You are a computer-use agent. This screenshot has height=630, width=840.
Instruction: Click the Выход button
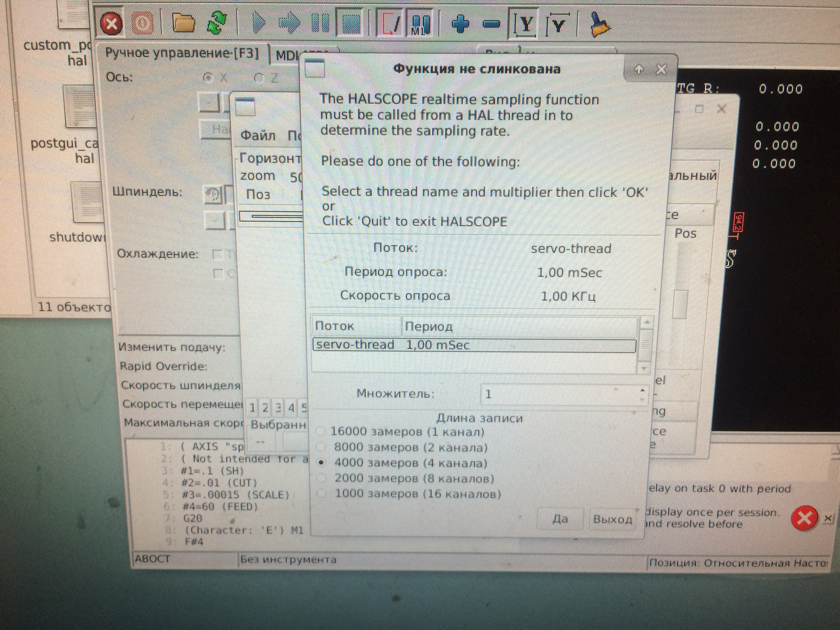tap(612, 519)
